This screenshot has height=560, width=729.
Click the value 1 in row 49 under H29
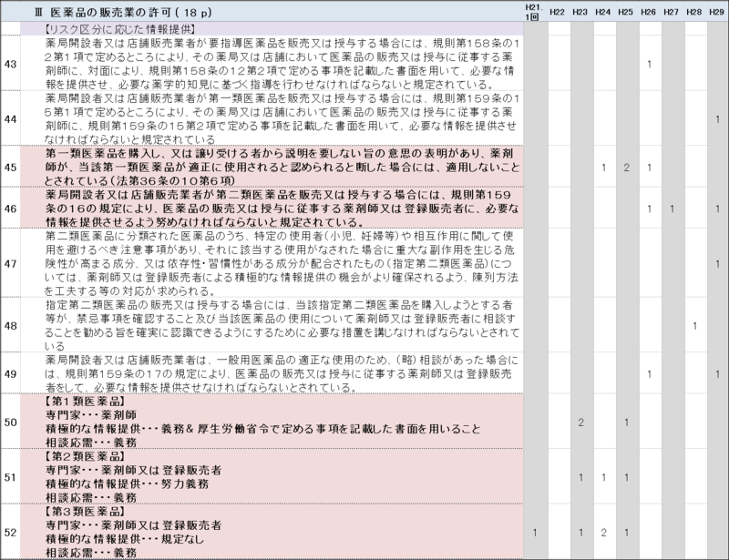[x=717, y=373]
